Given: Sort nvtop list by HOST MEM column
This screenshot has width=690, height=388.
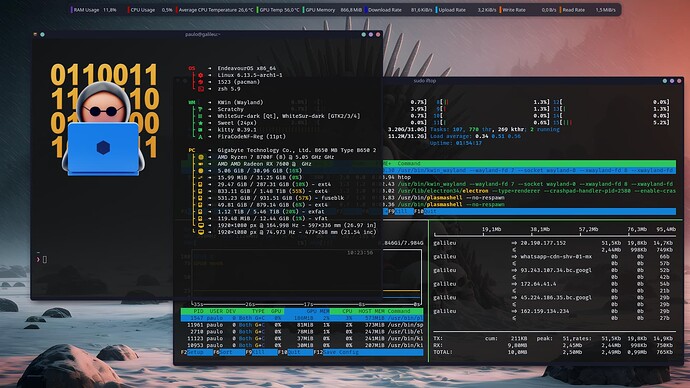Looking at the screenshot, I should pos(371,311).
